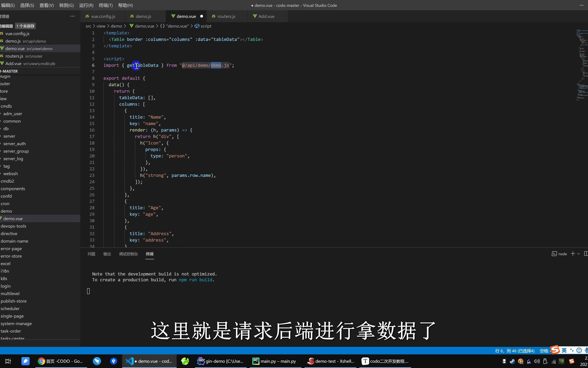Expand the webssh folder

10,174
